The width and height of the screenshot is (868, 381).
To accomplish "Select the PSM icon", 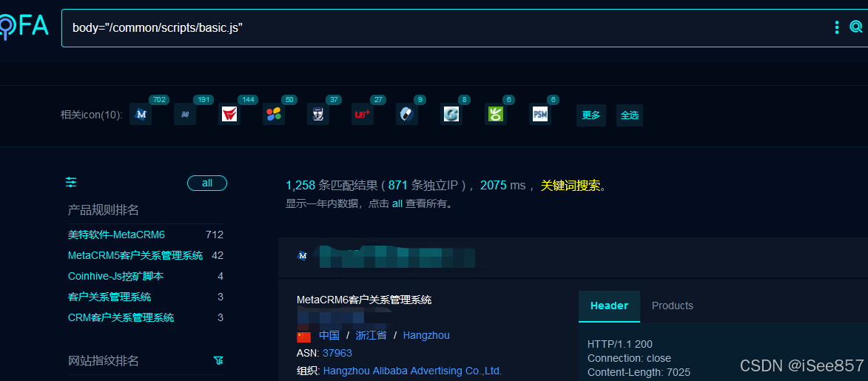I will [539, 115].
